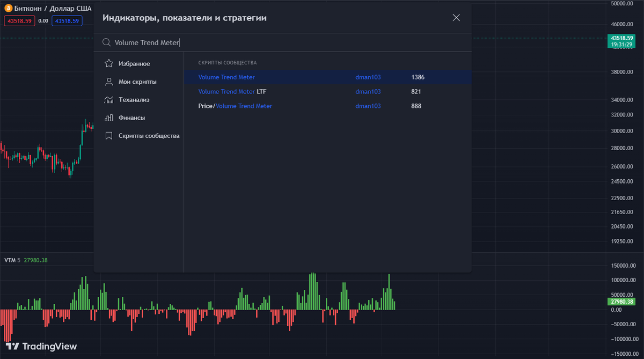Click the 0.00 spread value
The image size is (644, 359).
43,21
